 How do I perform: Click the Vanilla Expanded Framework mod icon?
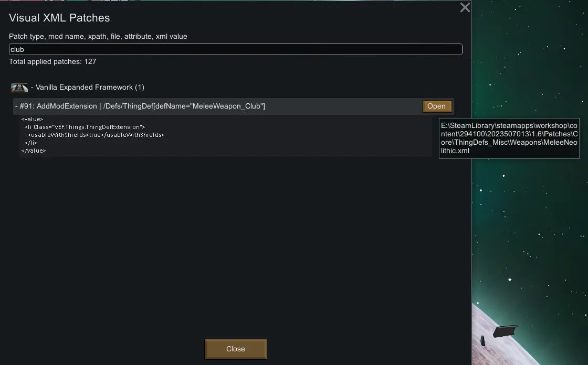[19, 88]
